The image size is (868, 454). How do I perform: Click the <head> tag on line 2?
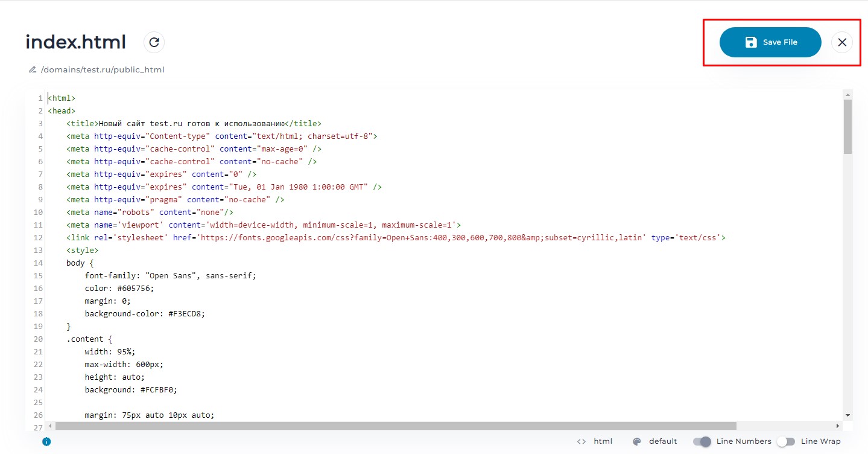pos(62,110)
